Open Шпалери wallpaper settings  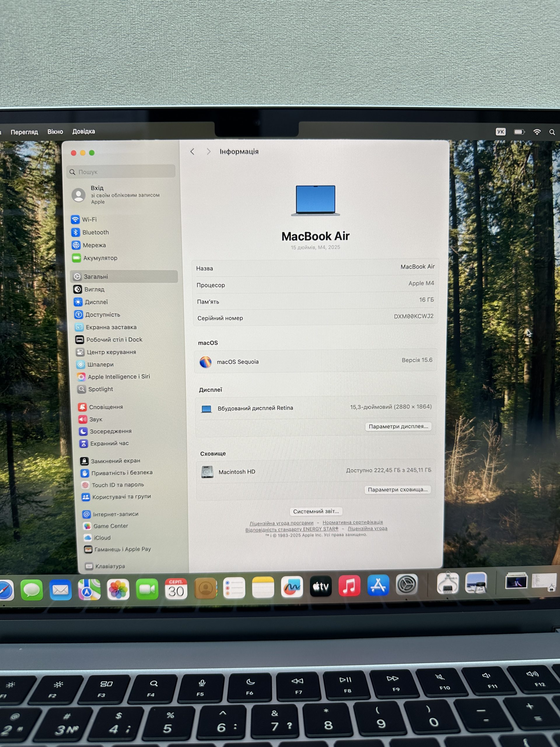coord(95,365)
